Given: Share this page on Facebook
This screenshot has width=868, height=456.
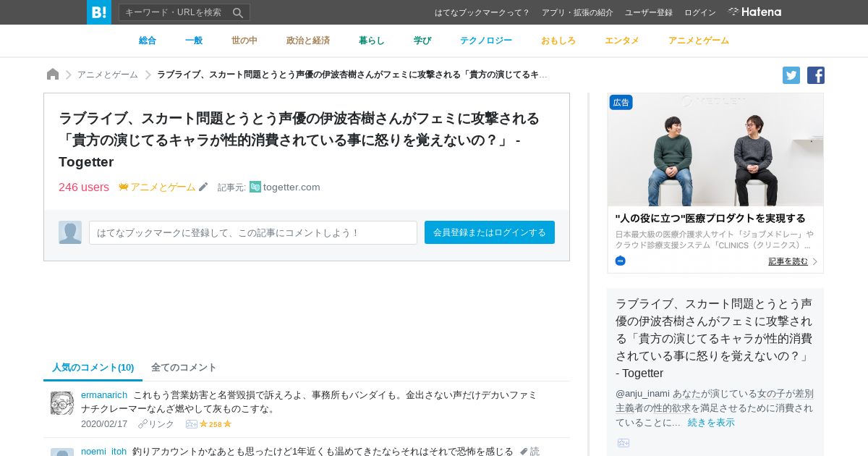Looking at the screenshot, I should click(816, 75).
